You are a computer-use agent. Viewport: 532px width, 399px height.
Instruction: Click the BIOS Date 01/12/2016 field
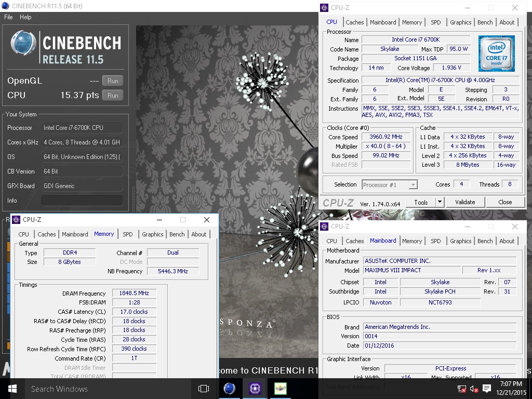tap(440, 345)
